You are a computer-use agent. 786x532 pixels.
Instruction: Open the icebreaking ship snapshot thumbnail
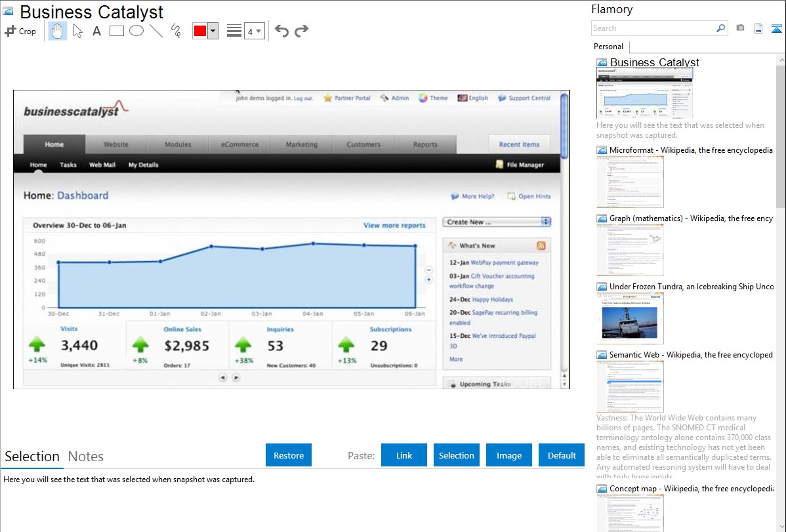[630, 318]
